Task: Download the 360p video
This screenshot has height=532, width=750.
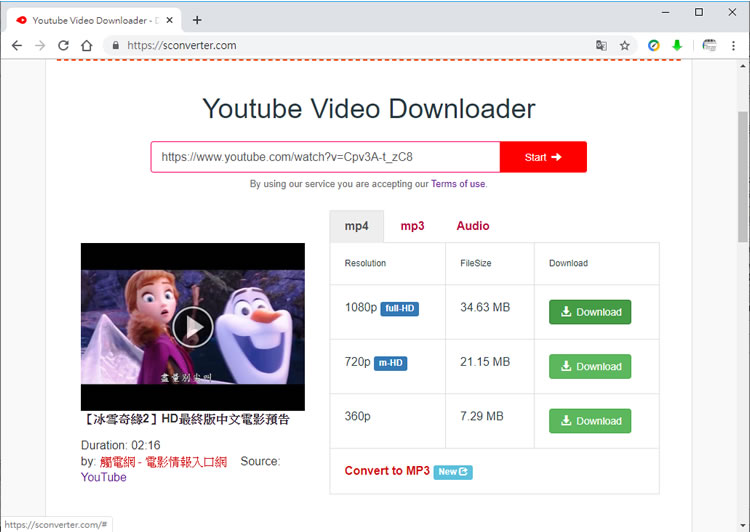Action: point(590,421)
